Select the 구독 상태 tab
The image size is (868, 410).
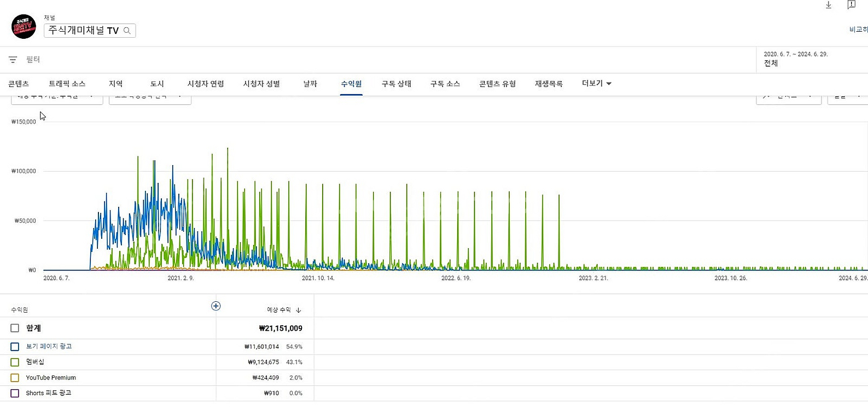(396, 84)
